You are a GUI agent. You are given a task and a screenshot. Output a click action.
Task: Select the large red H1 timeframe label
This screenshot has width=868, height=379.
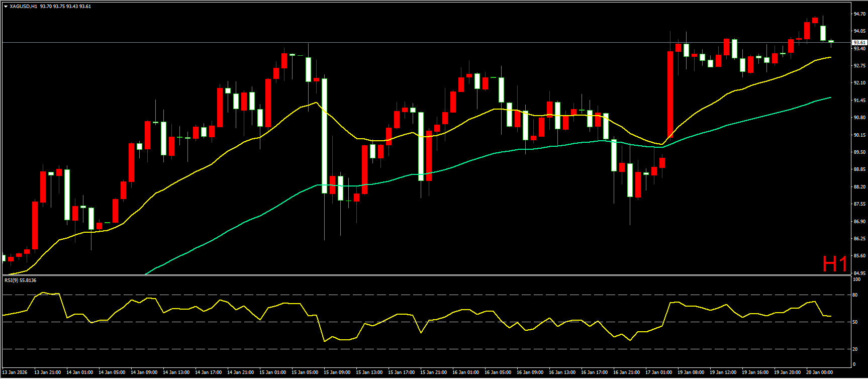pyautogui.click(x=835, y=263)
